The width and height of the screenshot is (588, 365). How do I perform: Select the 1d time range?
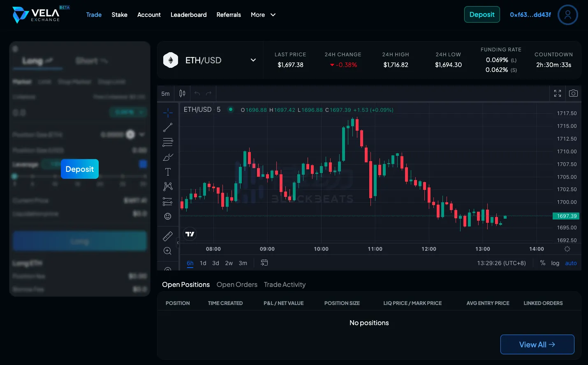[x=203, y=263]
